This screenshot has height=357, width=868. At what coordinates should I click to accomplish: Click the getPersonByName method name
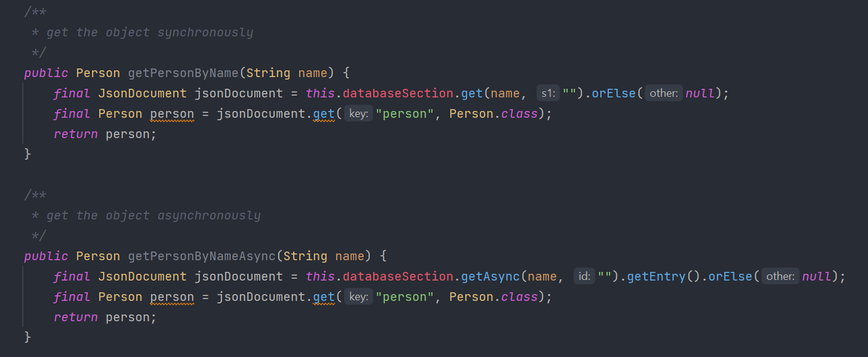183,73
